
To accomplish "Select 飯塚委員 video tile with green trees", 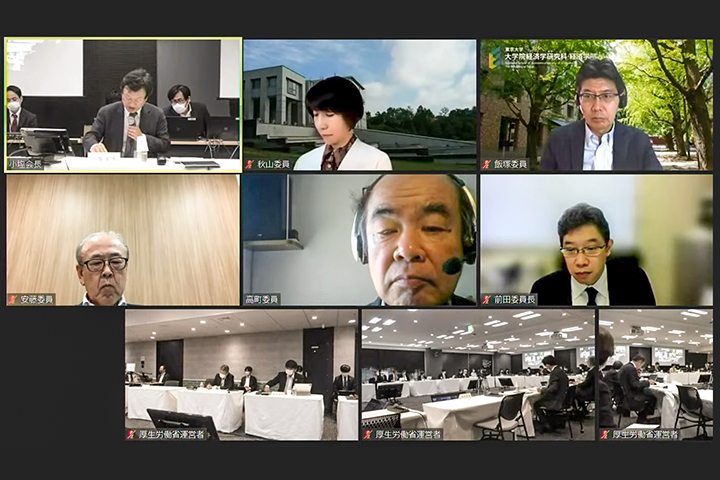I will 596,105.
